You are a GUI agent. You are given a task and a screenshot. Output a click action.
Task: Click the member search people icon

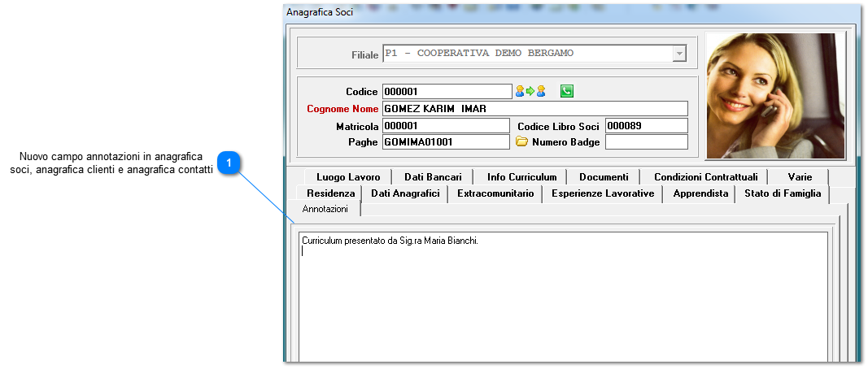click(x=531, y=91)
